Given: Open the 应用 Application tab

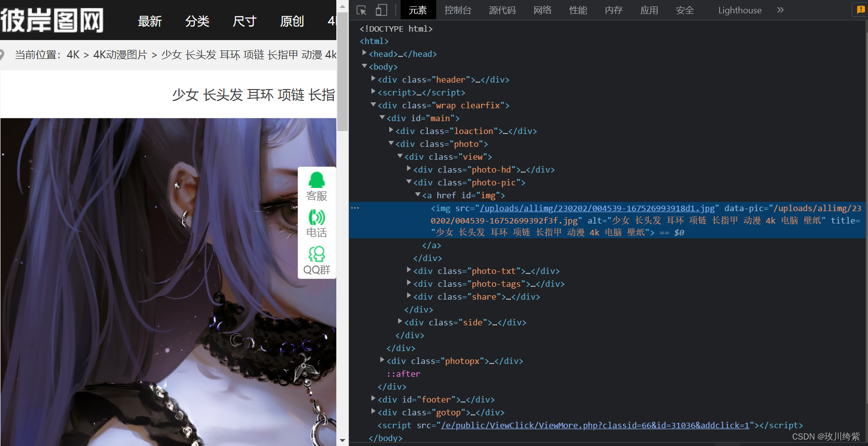Looking at the screenshot, I should point(649,10).
